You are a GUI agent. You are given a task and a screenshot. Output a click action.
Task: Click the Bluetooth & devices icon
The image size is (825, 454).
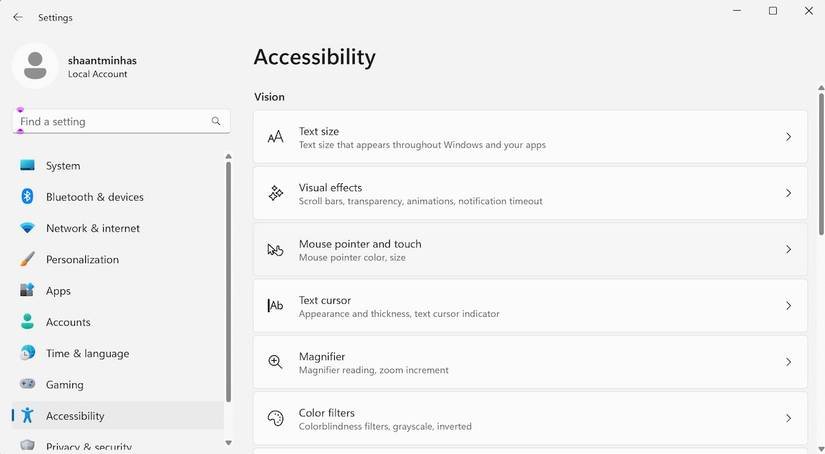(x=28, y=197)
